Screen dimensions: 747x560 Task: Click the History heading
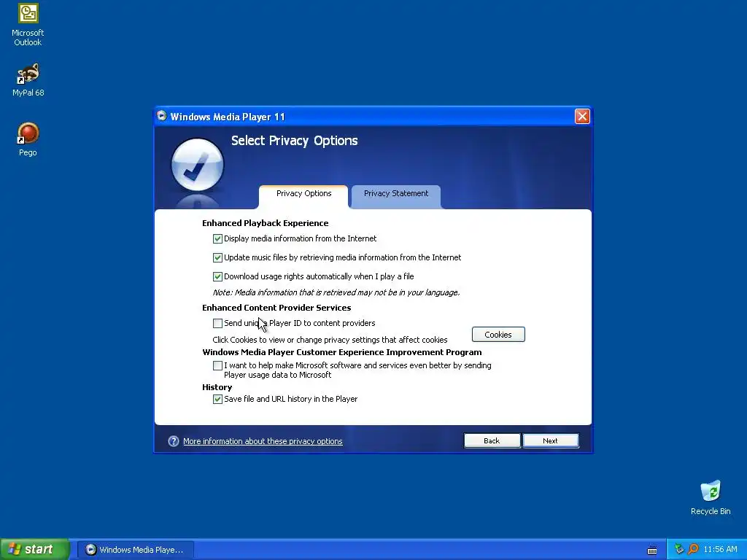tap(217, 387)
